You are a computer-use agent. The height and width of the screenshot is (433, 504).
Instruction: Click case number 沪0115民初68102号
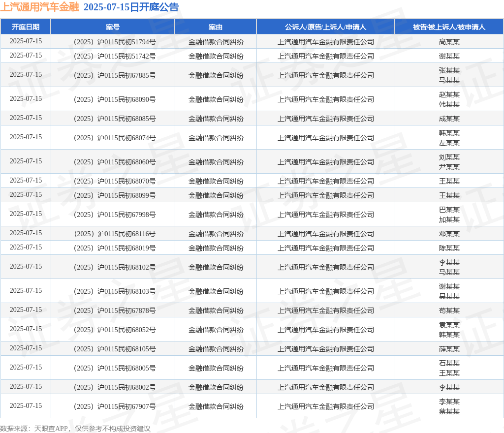tap(126, 267)
